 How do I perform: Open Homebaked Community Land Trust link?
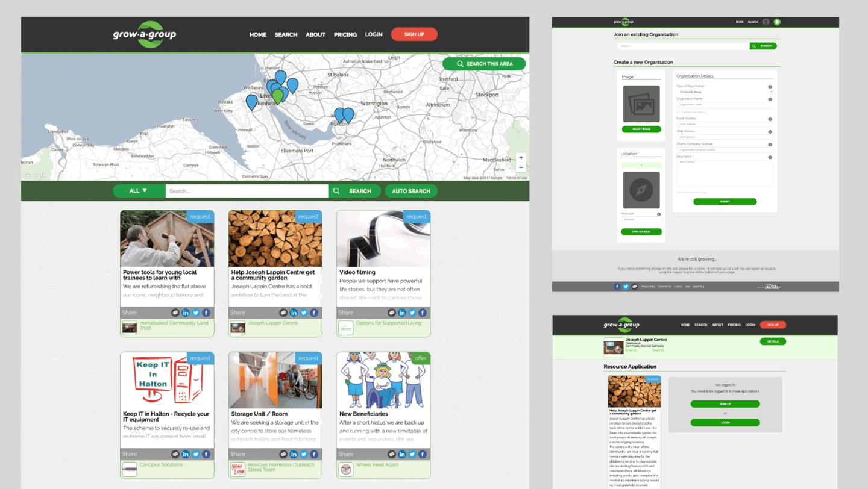[x=174, y=325]
